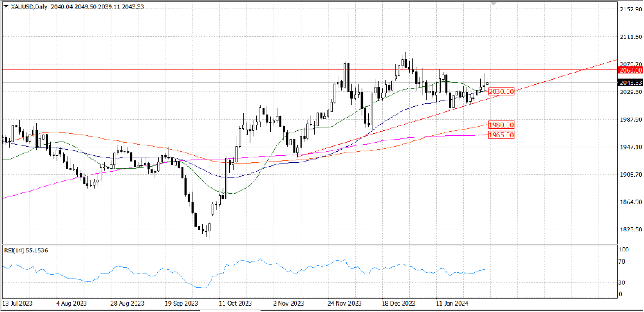Click the 1823.50 price scale value

(x=631, y=229)
